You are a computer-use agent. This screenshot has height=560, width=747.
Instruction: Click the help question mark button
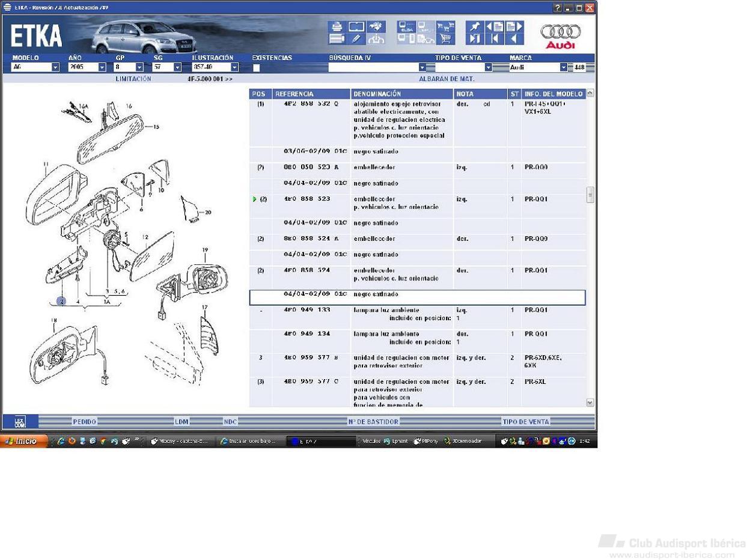pos(558,8)
